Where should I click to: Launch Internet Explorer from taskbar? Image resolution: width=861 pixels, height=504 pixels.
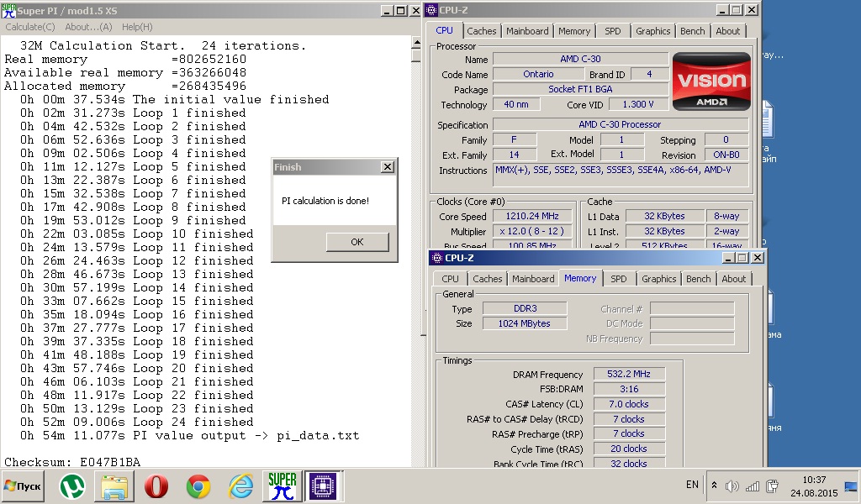point(240,486)
